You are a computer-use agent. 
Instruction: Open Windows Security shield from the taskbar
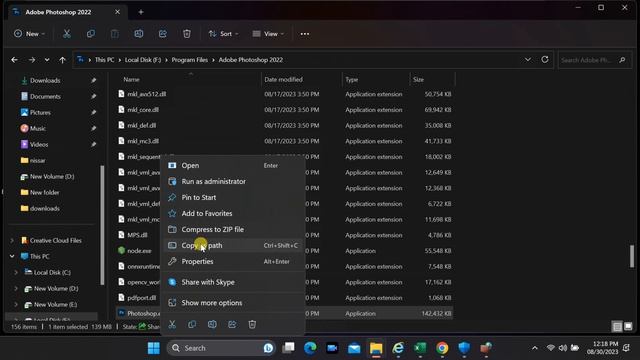point(464,348)
